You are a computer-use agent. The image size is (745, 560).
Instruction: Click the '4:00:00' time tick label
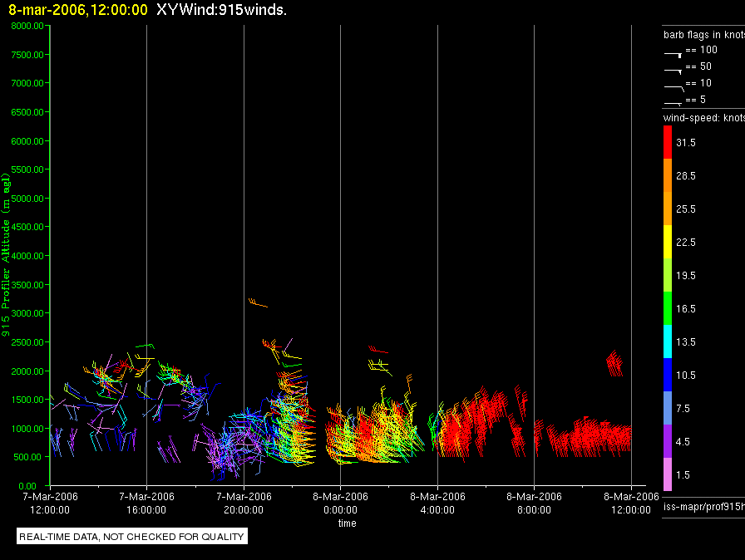437,510
